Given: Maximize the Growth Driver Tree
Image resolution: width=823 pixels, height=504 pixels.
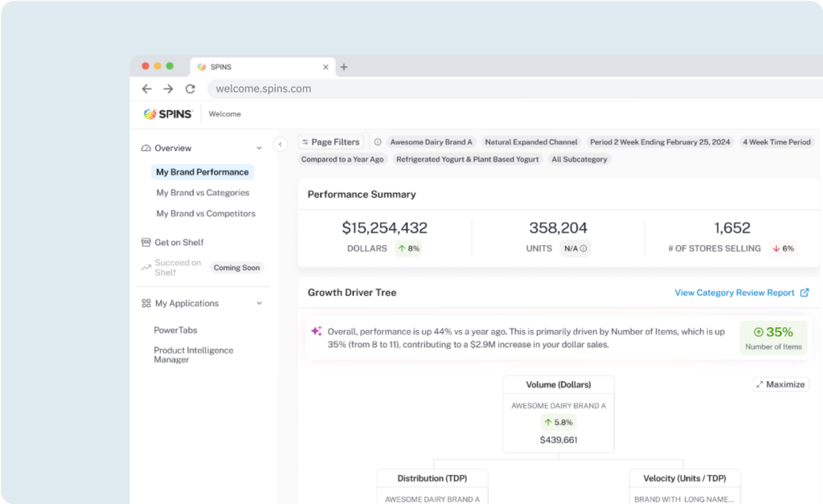Looking at the screenshot, I should (780, 384).
